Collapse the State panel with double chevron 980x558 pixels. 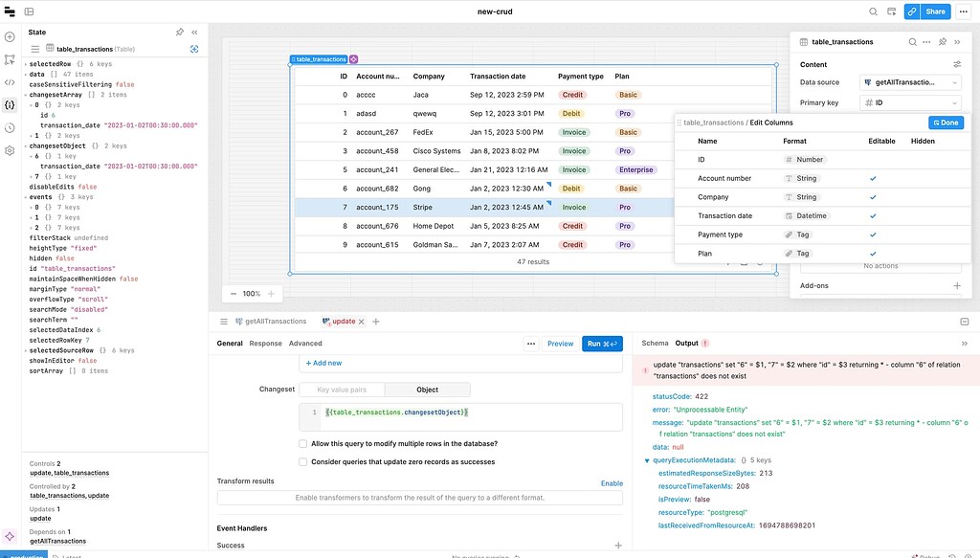(194, 32)
